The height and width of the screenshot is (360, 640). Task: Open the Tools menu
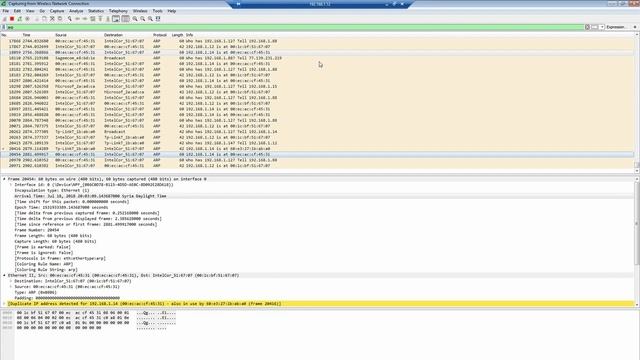pyautogui.click(x=157, y=11)
